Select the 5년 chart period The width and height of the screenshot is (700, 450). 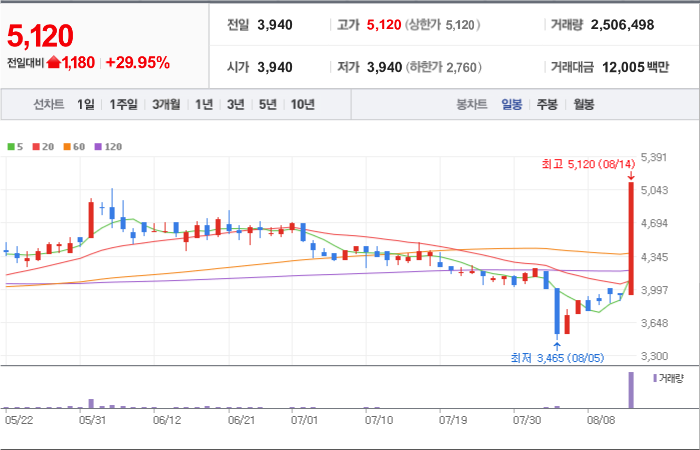point(267,104)
